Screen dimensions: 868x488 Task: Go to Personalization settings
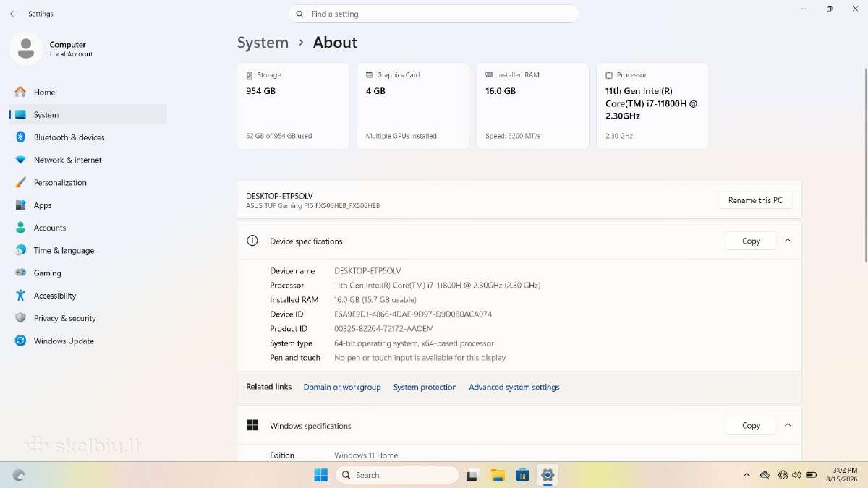pyautogui.click(x=88, y=182)
